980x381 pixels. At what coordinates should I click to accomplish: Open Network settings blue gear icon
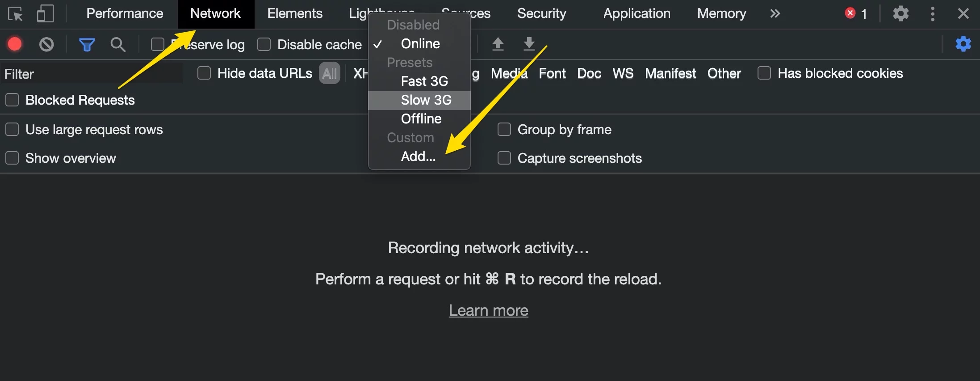pos(963,44)
